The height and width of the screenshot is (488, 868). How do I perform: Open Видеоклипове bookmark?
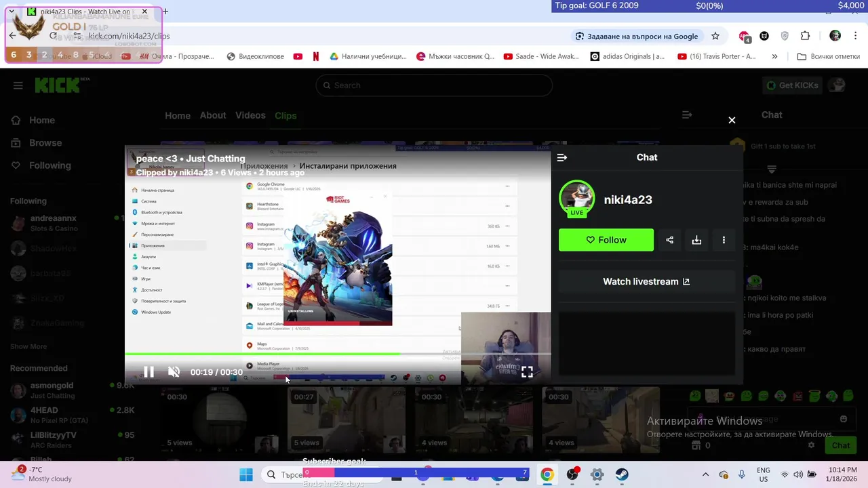coord(255,56)
